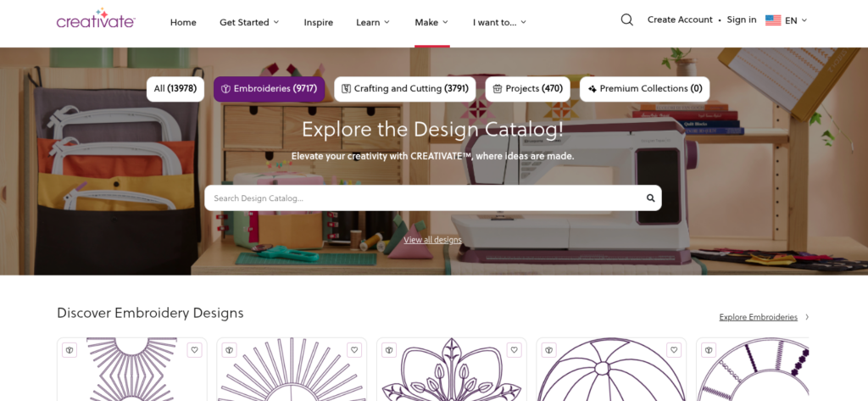Click the heart on the fourth ball design

(x=674, y=349)
